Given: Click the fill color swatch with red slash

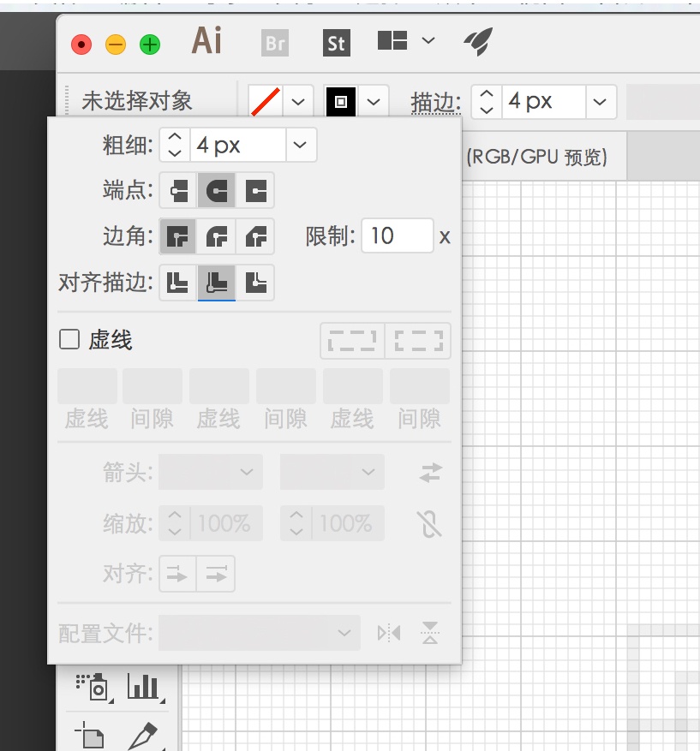Looking at the screenshot, I should 266,102.
